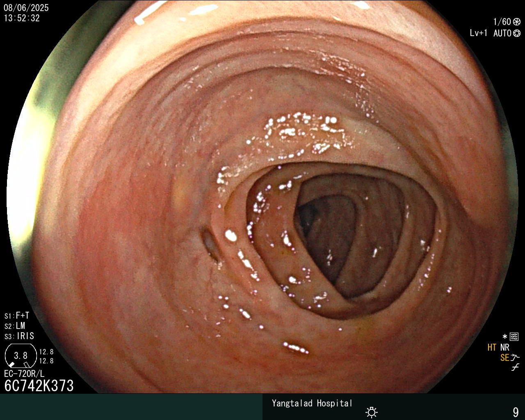Click the date 08/06/2025
525x420 pixels.
26,8
